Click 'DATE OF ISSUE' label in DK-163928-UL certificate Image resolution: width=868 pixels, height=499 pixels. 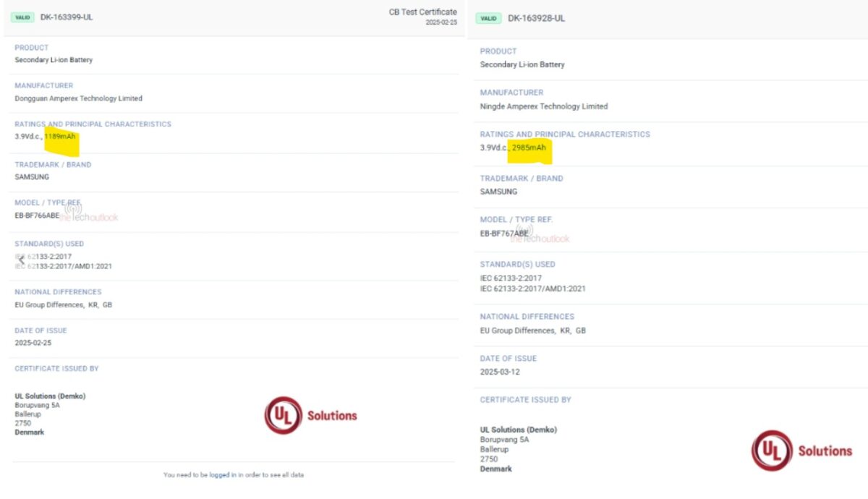(x=509, y=359)
